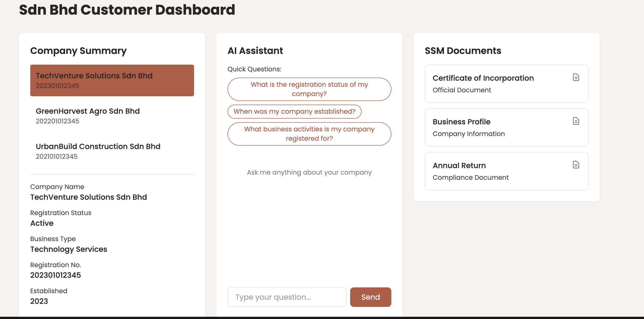This screenshot has width=644, height=319.
Task: Focus the 'Type your question...' input field
Action: 287,297
